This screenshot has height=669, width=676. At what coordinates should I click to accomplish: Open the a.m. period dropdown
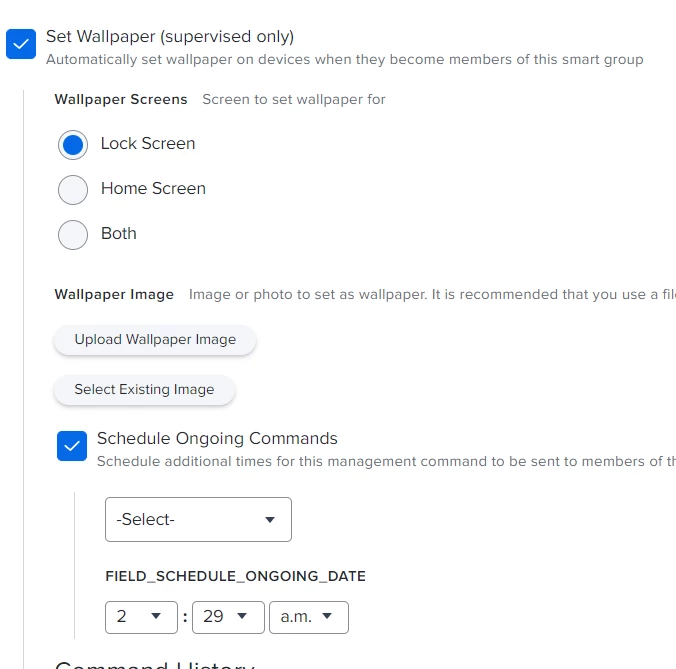pyautogui.click(x=309, y=617)
